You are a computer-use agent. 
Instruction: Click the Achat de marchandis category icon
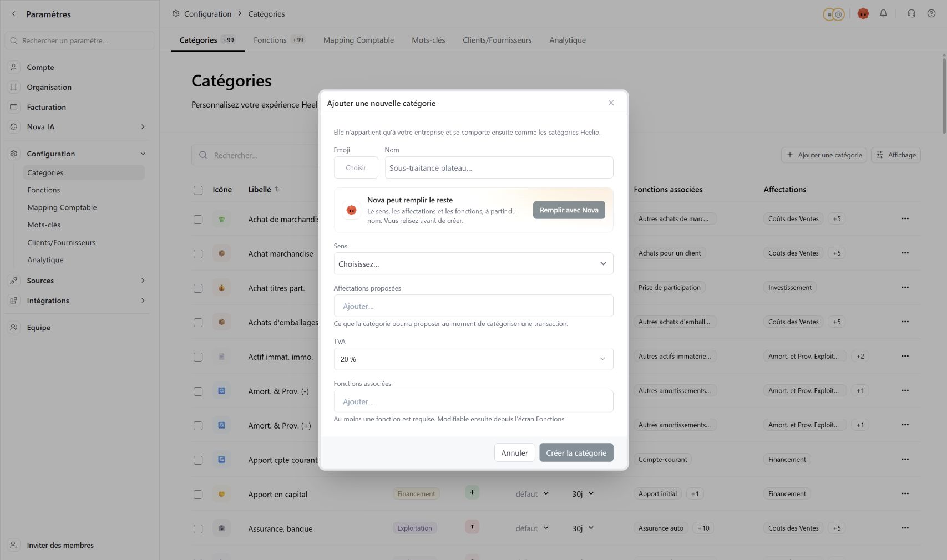coord(221,220)
